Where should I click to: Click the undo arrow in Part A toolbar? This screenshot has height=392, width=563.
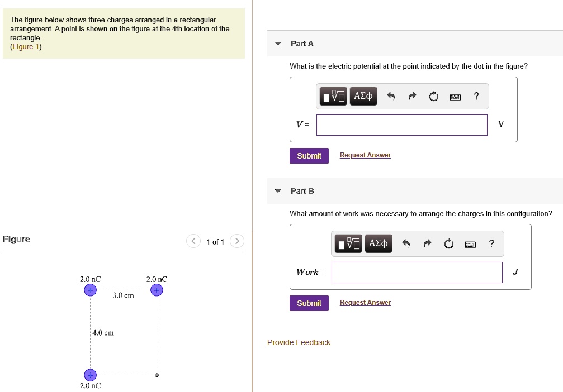point(391,97)
